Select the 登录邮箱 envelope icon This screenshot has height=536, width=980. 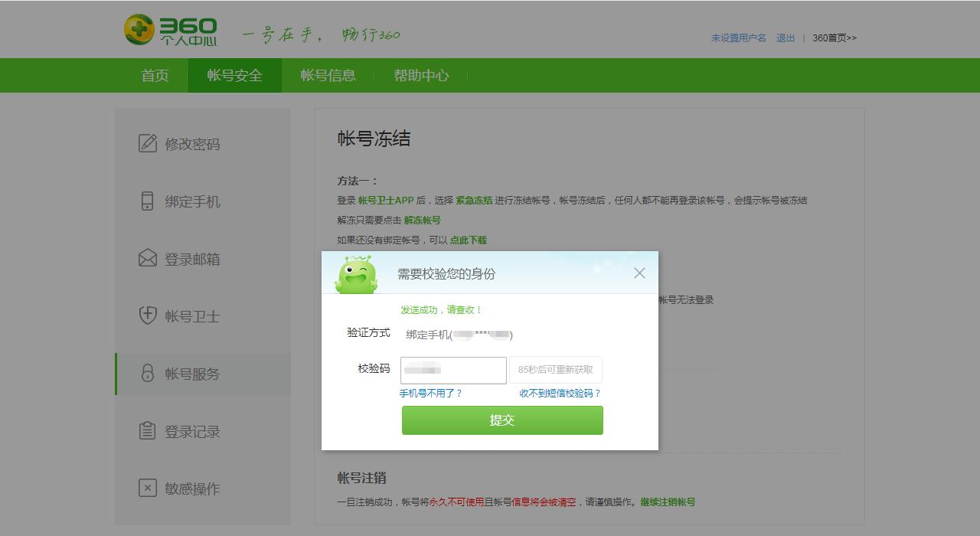coord(147,259)
